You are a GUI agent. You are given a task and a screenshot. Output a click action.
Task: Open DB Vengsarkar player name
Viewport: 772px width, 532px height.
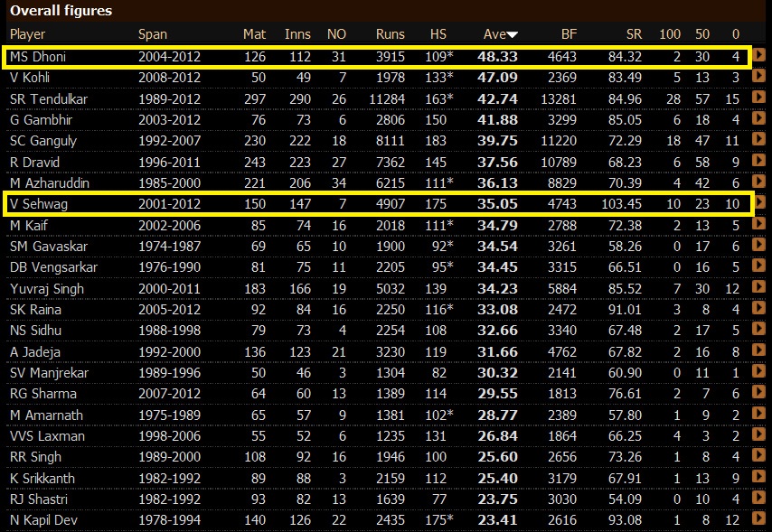pos(53,267)
